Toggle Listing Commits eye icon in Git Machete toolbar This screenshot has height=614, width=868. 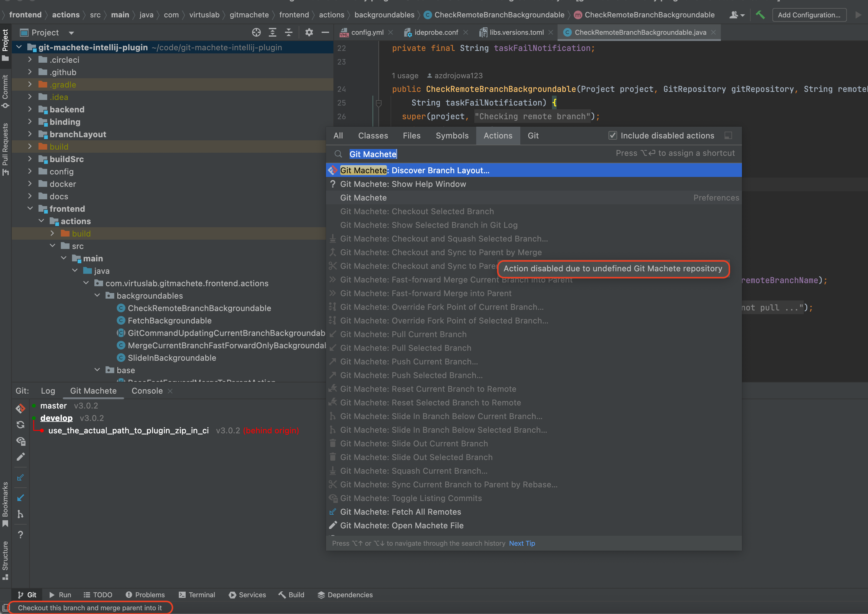[20, 441]
